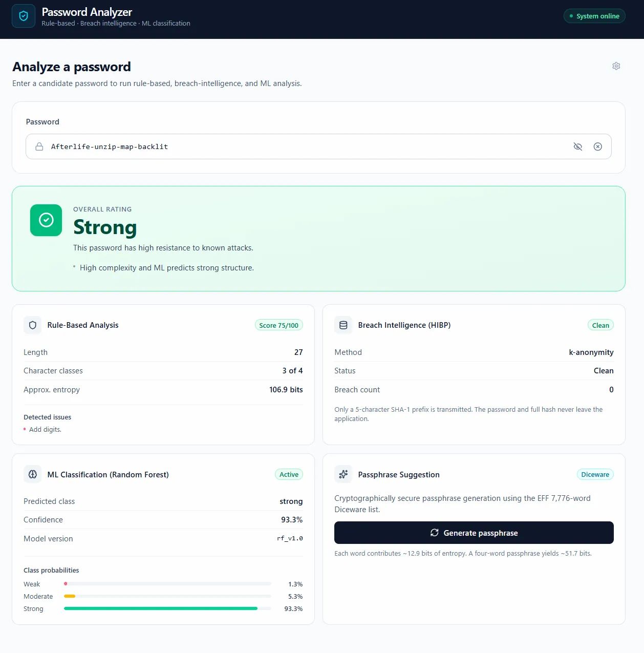Click the lock icon in the password field
This screenshot has height=653, width=644.
click(39, 146)
